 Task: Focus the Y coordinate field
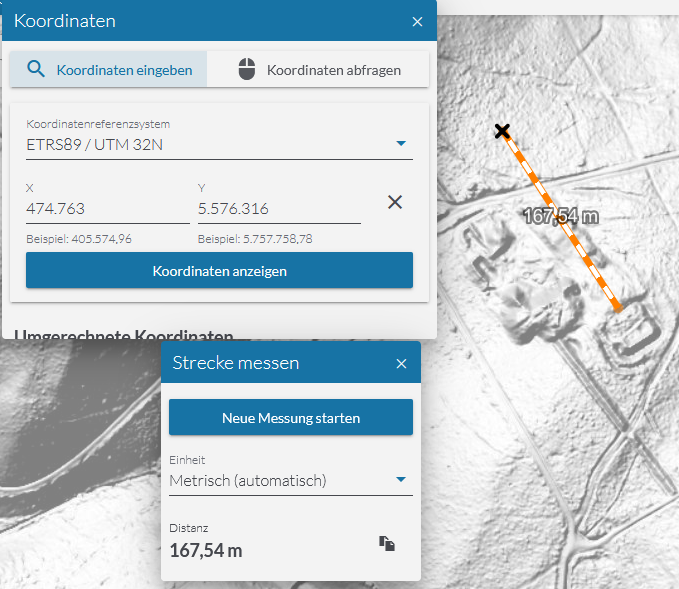point(279,209)
